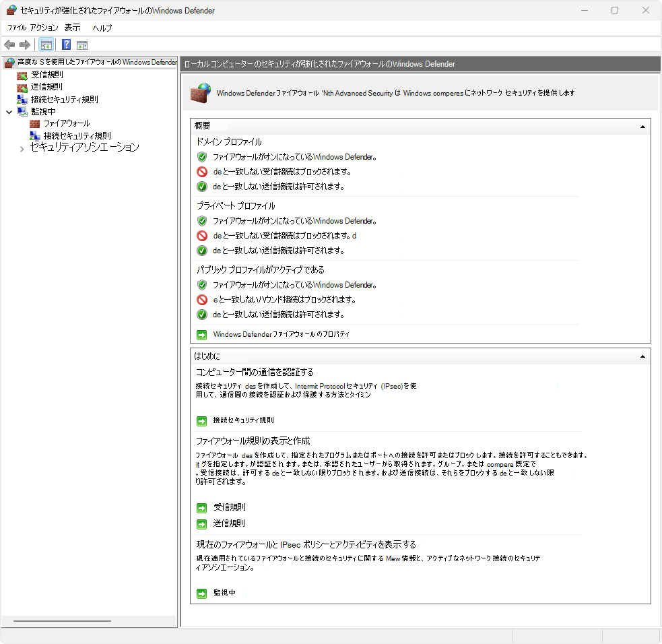Image resolution: width=662 pixels, height=644 pixels.
Task: Click the ファイアウォール規則の表示と作成 heading
Action: pyautogui.click(x=253, y=441)
